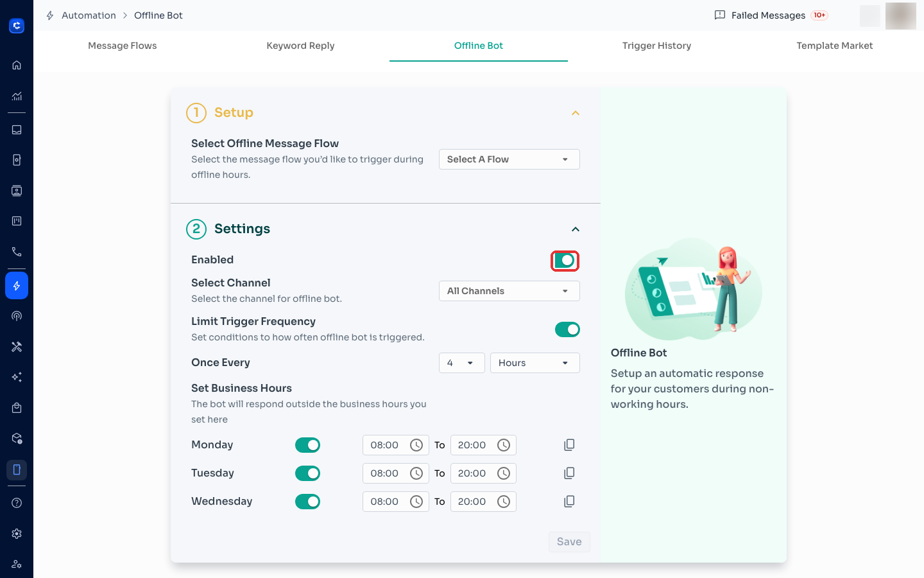Disable Monday business hours toggle
924x578 pixels.
[307, 445]
